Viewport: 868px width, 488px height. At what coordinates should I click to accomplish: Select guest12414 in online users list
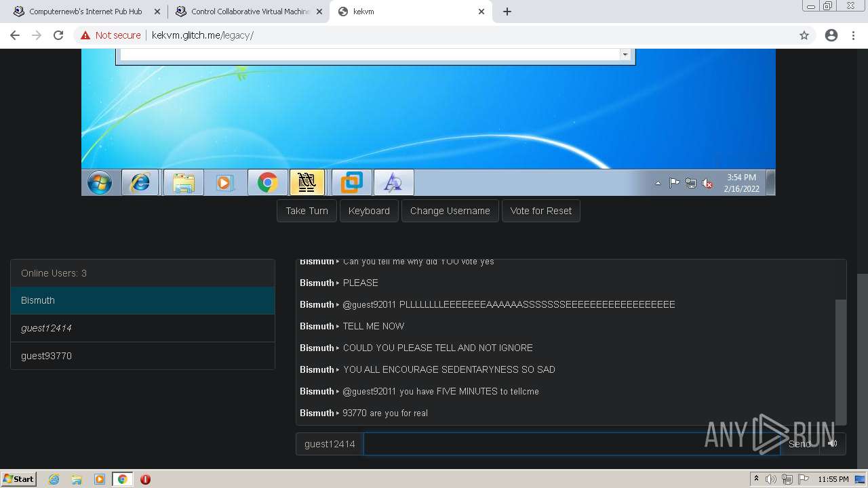pyautogui.click(x=142, y=328)
